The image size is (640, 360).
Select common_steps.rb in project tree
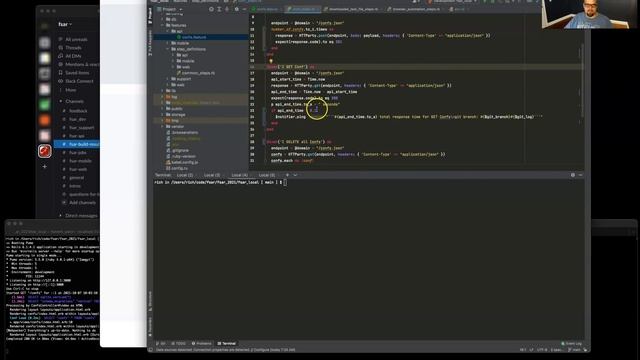coord(196,73)
